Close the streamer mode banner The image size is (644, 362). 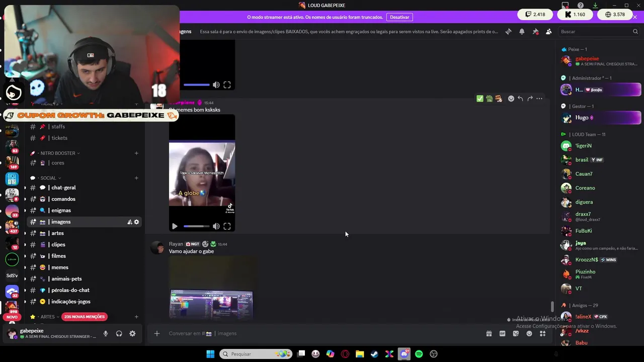[x=635, y=17]
